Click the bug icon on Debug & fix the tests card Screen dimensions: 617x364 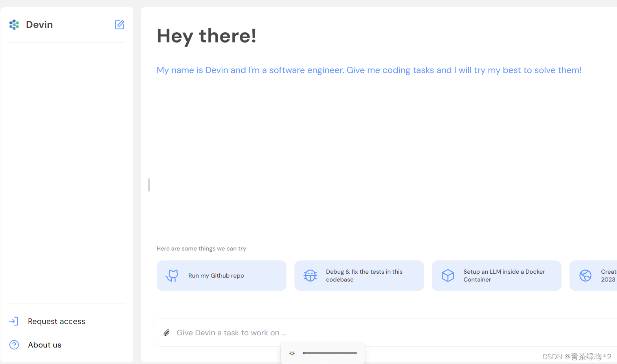point(310,276)
